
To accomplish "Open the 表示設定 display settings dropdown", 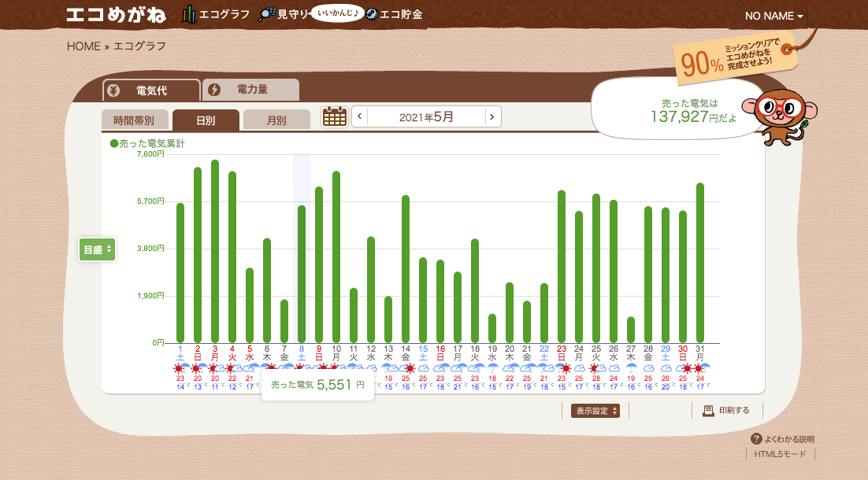I will tap(595, 411).
